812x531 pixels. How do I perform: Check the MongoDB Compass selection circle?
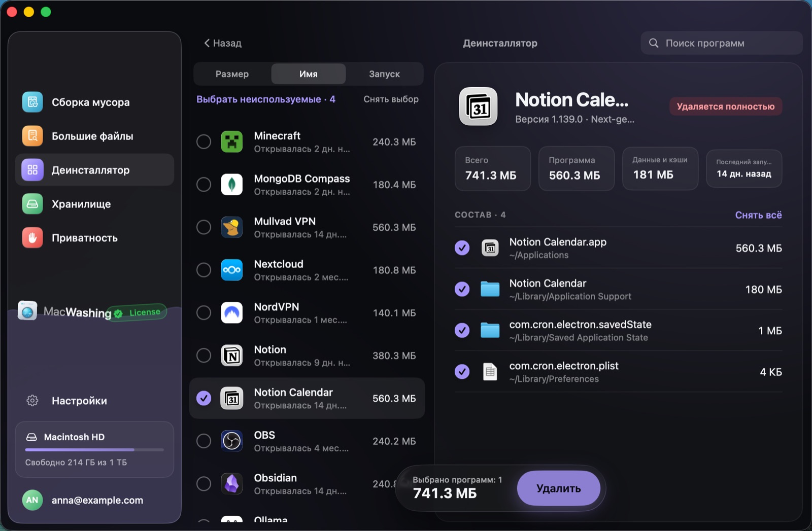(x=204, y=185)
